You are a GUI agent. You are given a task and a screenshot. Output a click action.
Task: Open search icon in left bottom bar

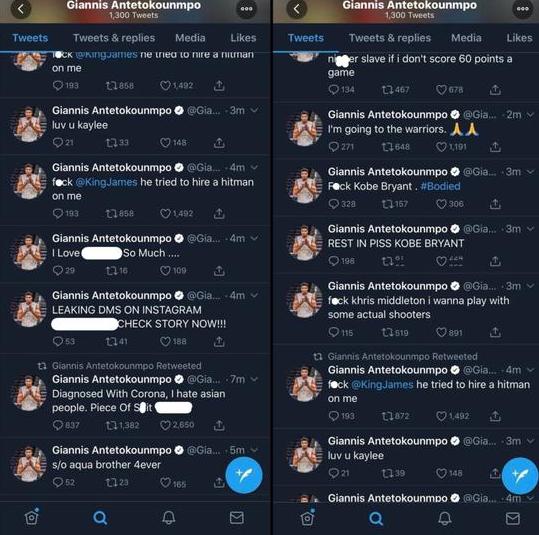click(x=100, y=517)
